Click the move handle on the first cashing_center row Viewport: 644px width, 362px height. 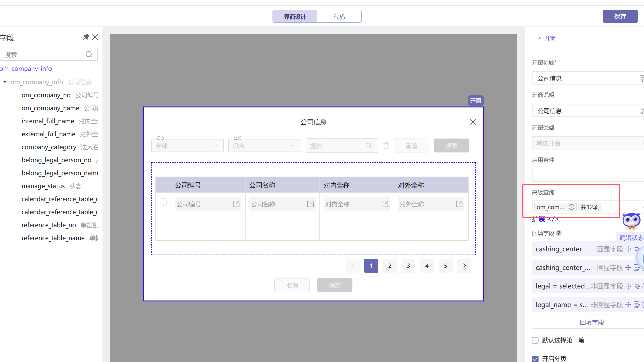[x=628, y=249]
